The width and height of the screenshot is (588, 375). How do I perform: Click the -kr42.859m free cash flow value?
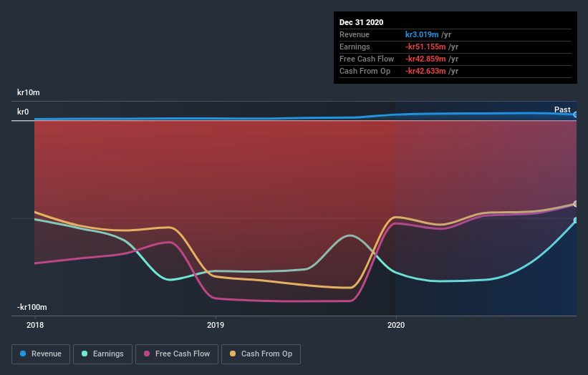pos(425,59)
